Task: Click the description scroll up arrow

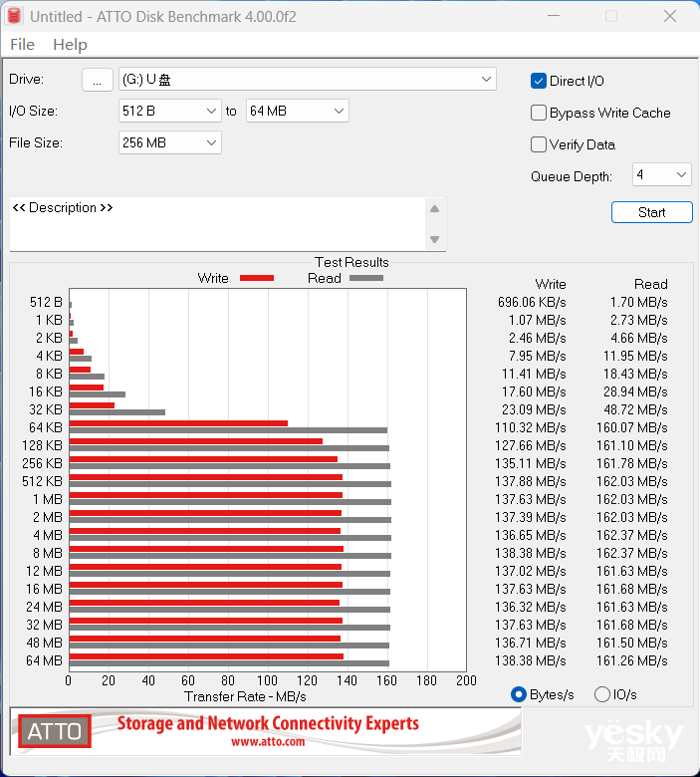Action: click(434, 208)
